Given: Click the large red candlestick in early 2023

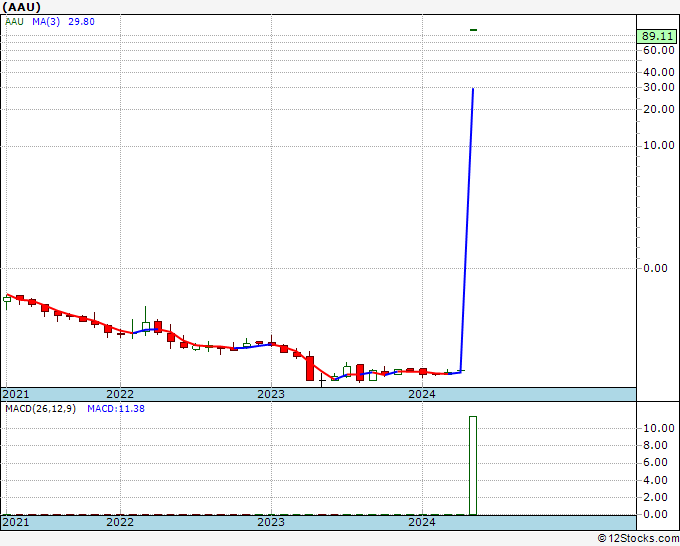Looking at the screenshot, I should point(310,368).
